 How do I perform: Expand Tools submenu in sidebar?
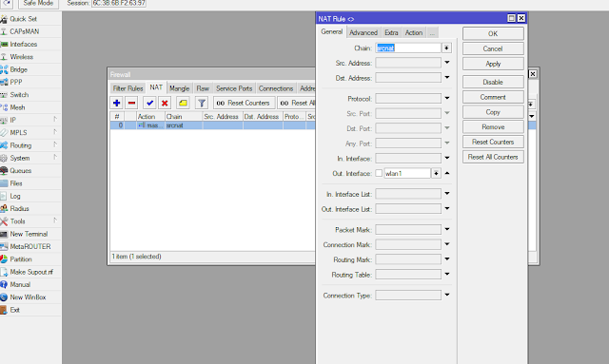coord(55,220)
